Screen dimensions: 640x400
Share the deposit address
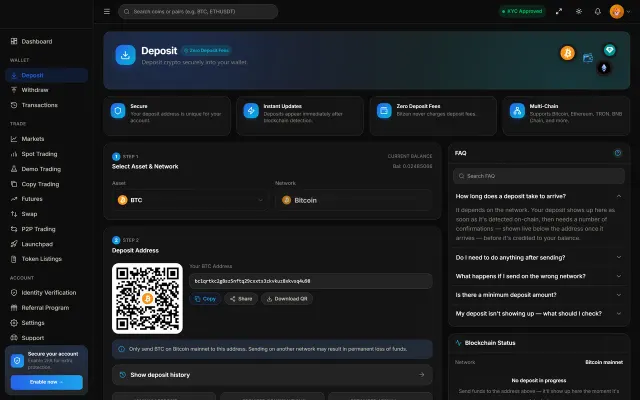(x=241, y=299)
